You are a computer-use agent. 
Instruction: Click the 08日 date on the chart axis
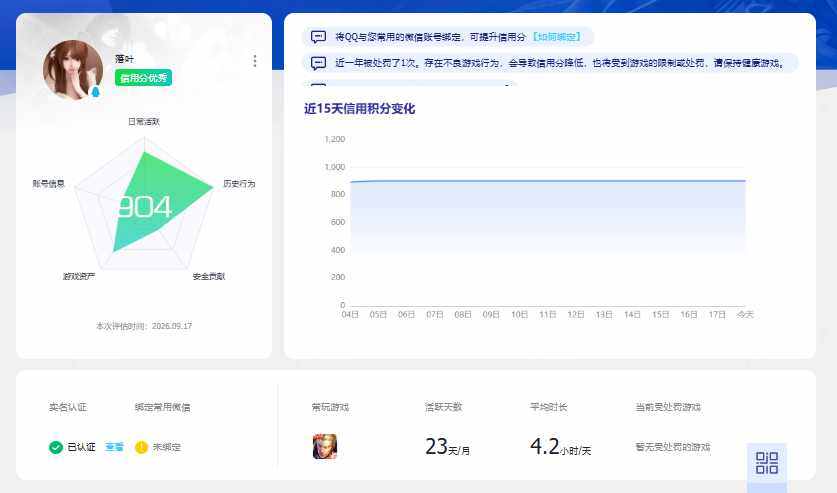click(463, 315)
